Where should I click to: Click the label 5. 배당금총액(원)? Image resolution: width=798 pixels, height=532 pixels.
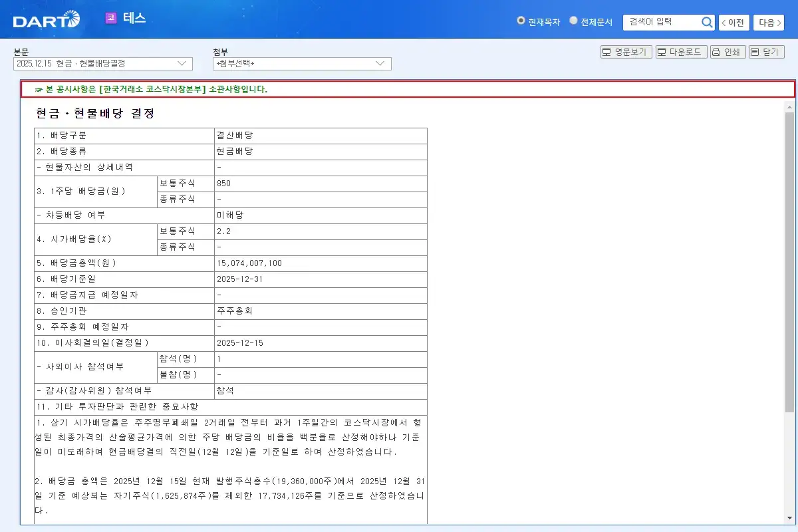(76, 263)
